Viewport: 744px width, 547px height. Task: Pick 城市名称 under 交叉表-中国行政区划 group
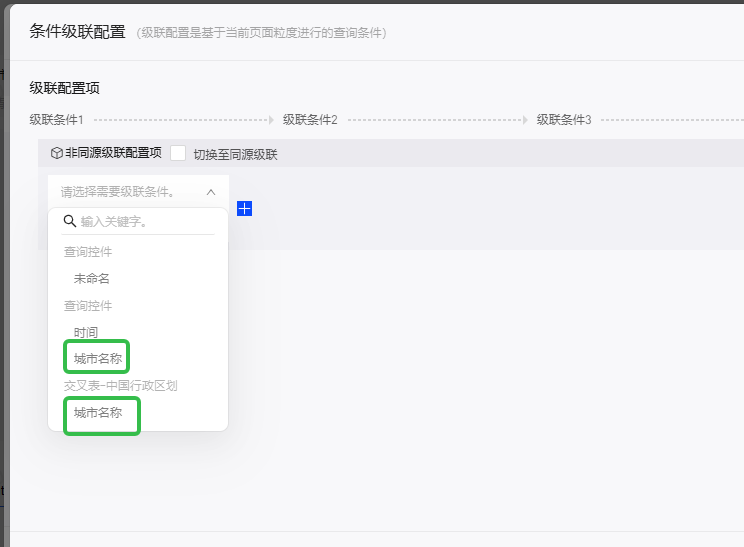pyautogui.click(x=97, y=412)
